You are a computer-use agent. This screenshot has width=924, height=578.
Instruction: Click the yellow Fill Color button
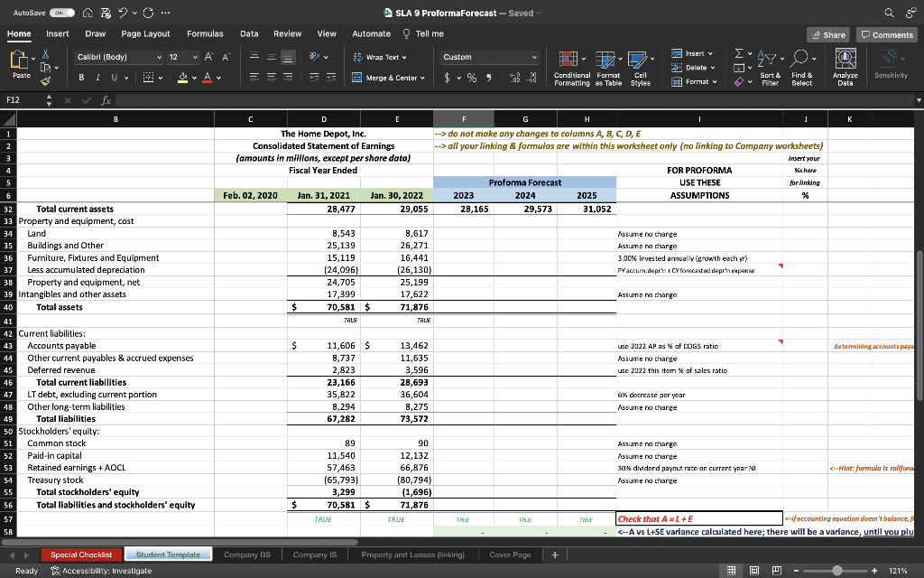[182, 78]
